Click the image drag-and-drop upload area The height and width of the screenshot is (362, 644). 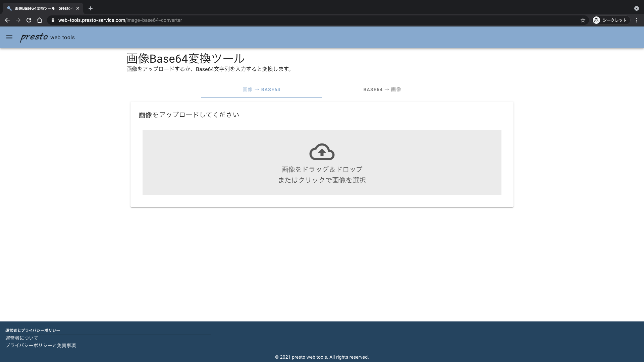(322, 162)
